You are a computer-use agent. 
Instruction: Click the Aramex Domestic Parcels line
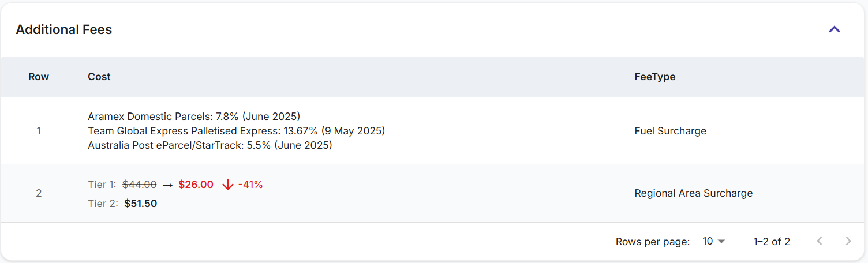point(194,117)
